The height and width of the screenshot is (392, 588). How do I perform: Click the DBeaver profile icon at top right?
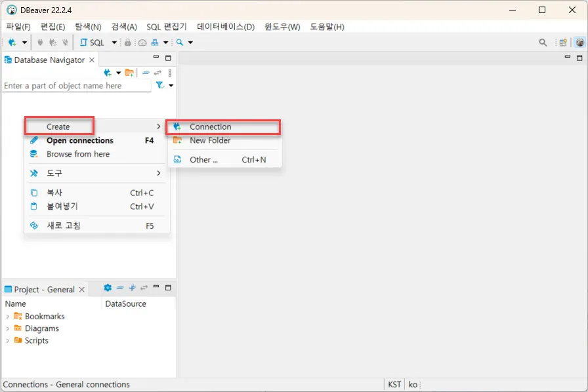tap(580, 42)
